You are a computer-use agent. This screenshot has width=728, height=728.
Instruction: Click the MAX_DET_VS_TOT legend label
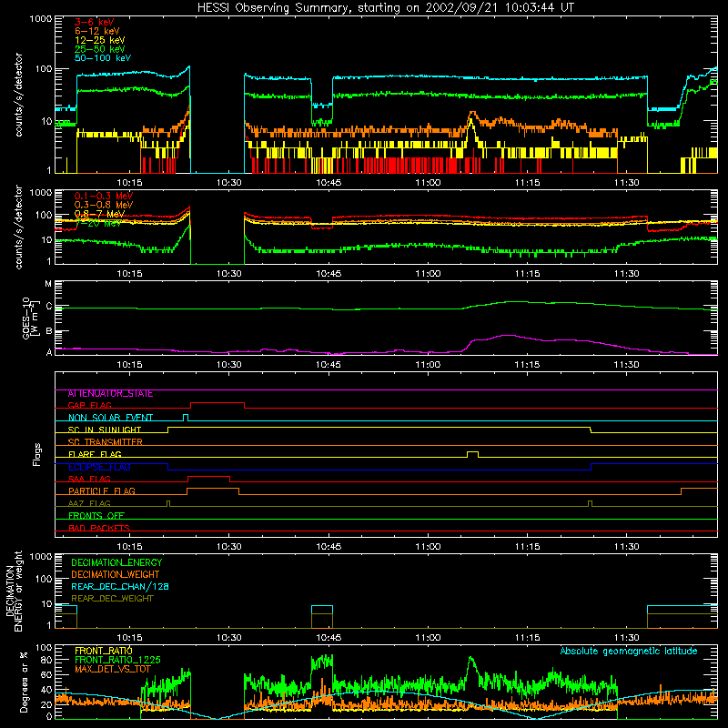[x=113, y=669]
